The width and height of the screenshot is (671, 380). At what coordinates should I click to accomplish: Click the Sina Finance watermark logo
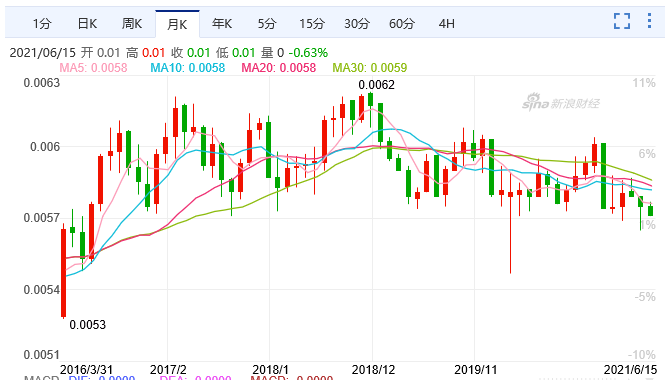[561, 102]
